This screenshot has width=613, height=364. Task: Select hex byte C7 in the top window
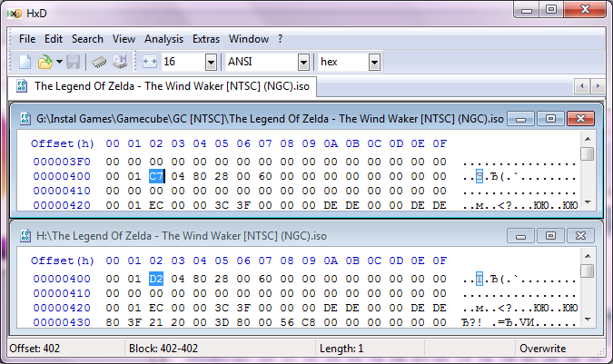tap(156, 176)
